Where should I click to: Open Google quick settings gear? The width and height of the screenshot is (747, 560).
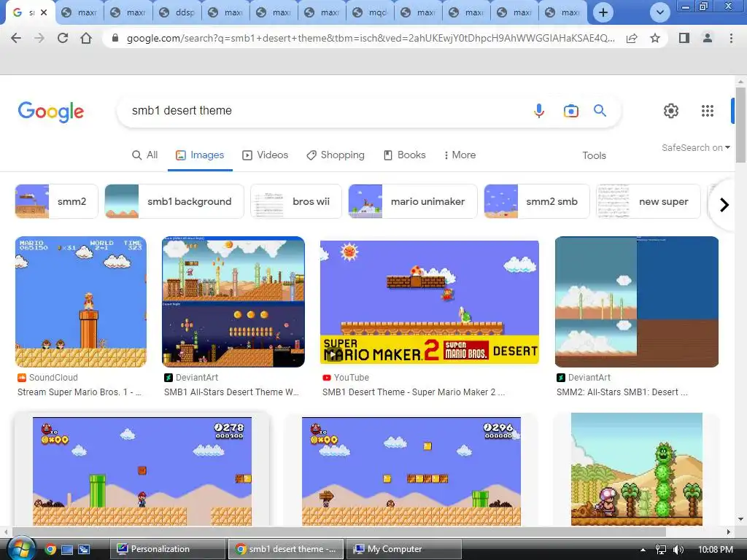coord(671,111)
